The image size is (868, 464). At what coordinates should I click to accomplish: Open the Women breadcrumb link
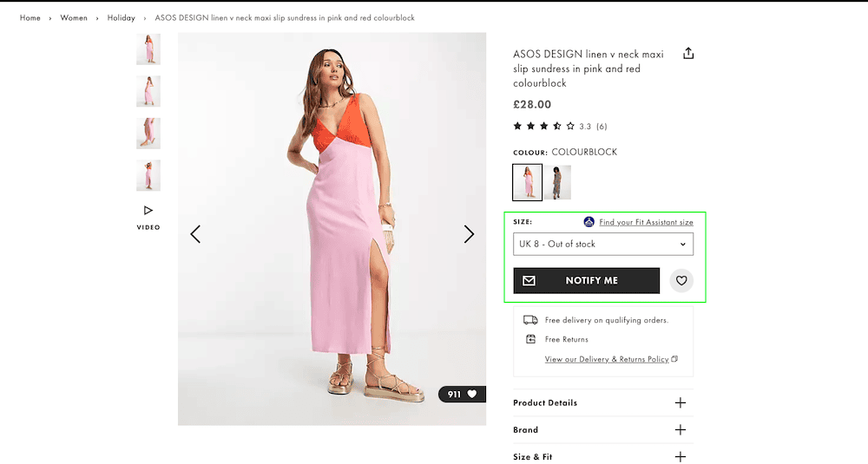tap(74, 17)
